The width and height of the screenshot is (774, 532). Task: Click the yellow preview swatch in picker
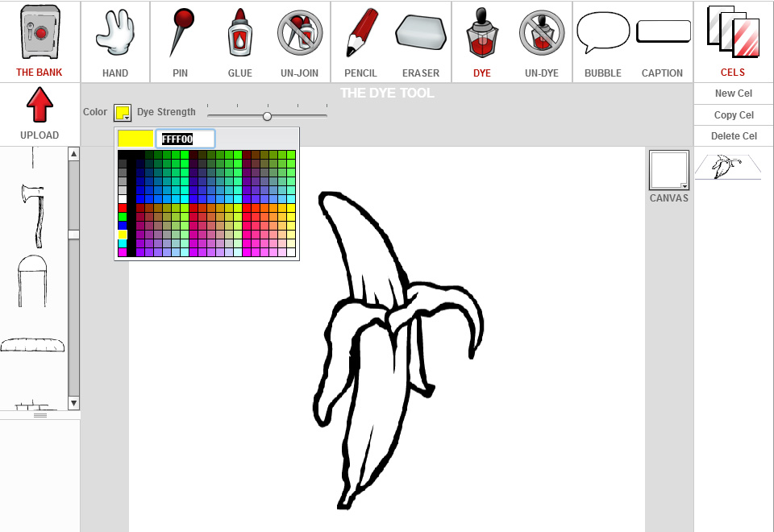point(135,139)
